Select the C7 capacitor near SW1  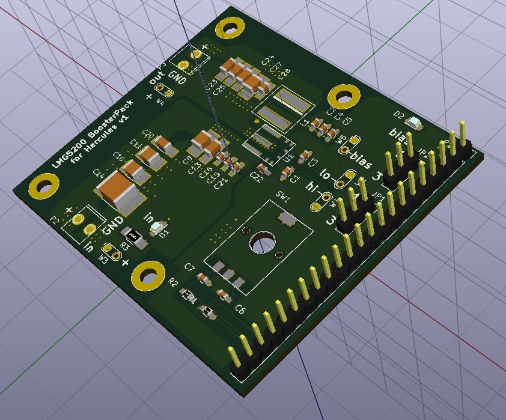tap(204, 279)
